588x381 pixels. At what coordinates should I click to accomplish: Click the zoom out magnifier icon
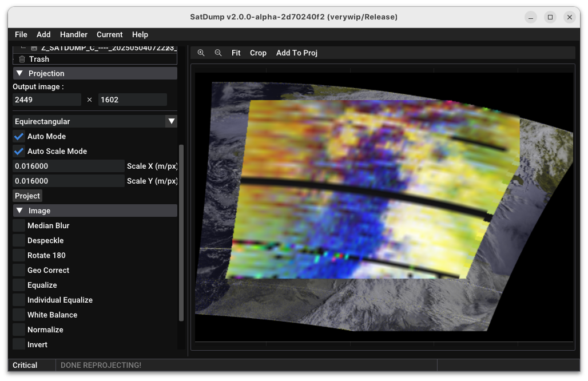218,53
